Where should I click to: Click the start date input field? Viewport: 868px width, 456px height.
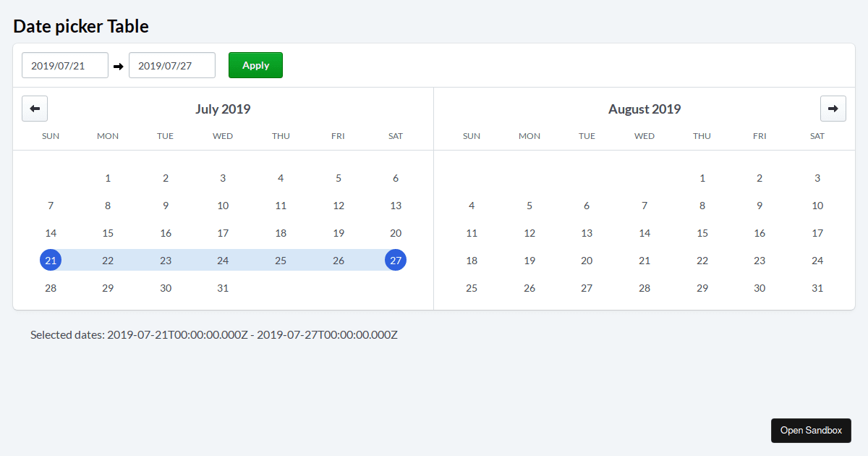tap(64, 64)
